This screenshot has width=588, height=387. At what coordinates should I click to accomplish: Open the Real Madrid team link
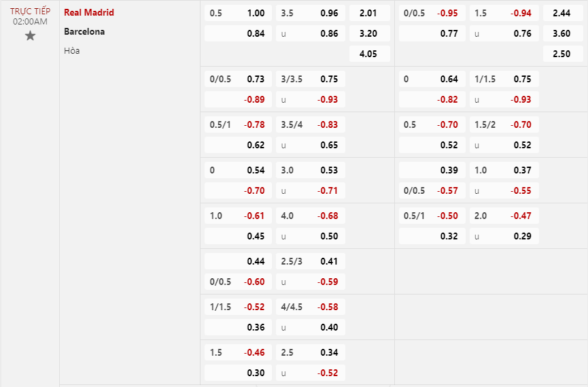tap(89, 13)
